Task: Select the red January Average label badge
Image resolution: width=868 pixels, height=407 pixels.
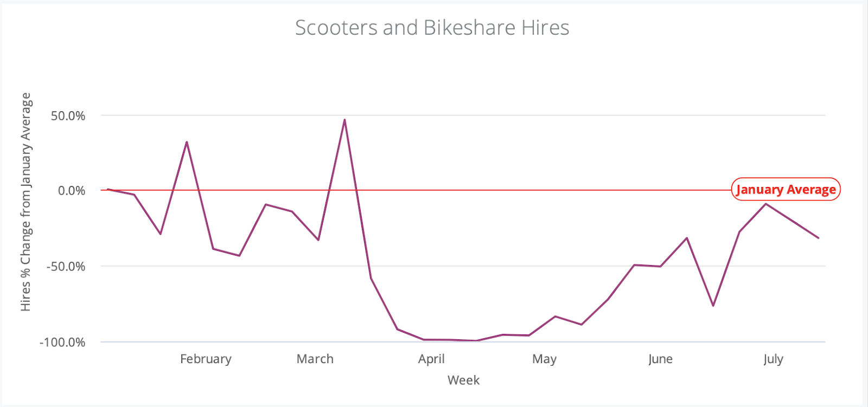Action: pos(786,190)
